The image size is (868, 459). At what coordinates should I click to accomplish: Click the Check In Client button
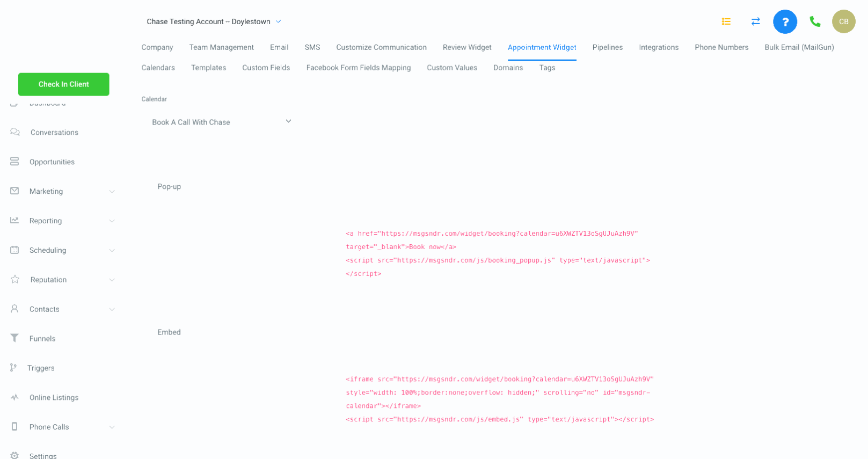point(64,84)
